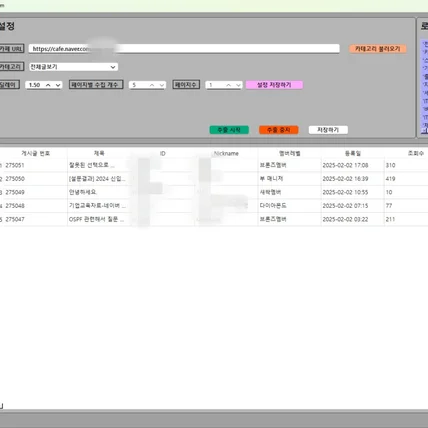Click the 새싹멤버 member level cell
The width and height of the screenshot is (428, 428).
tap(289, 192)
